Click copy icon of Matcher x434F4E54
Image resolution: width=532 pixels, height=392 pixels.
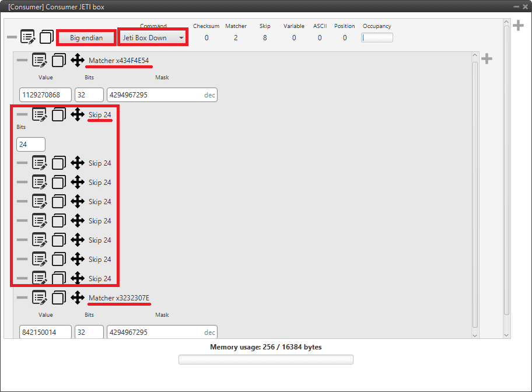[x=58, y=60]
